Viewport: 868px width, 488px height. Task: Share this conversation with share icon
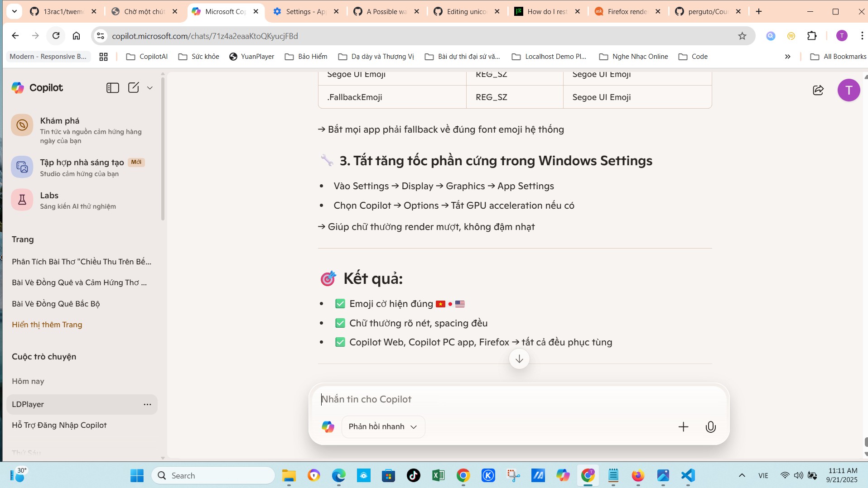pos(818,90)
